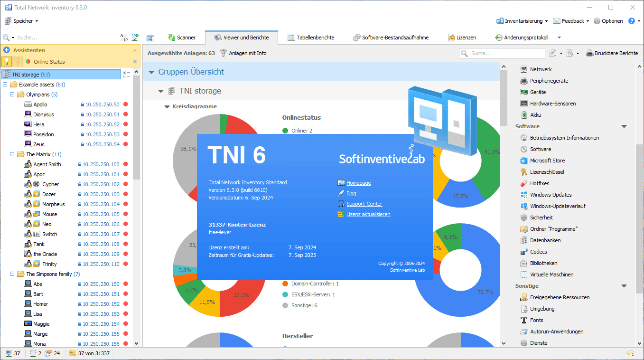Click the teal ESX/ESXi-Server legend swatch

click(285, 294)
